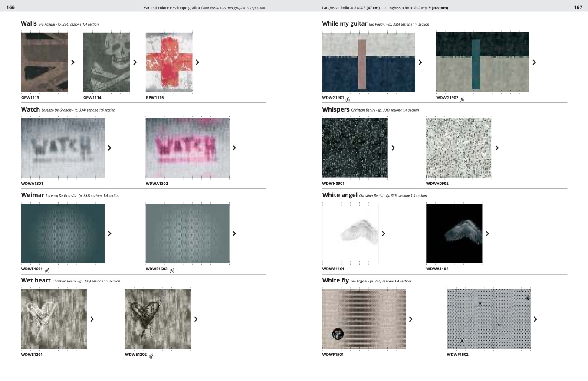Select the grey Watch WDWA1301 image
Screen dimensions: 588x381
pos(63,148)
